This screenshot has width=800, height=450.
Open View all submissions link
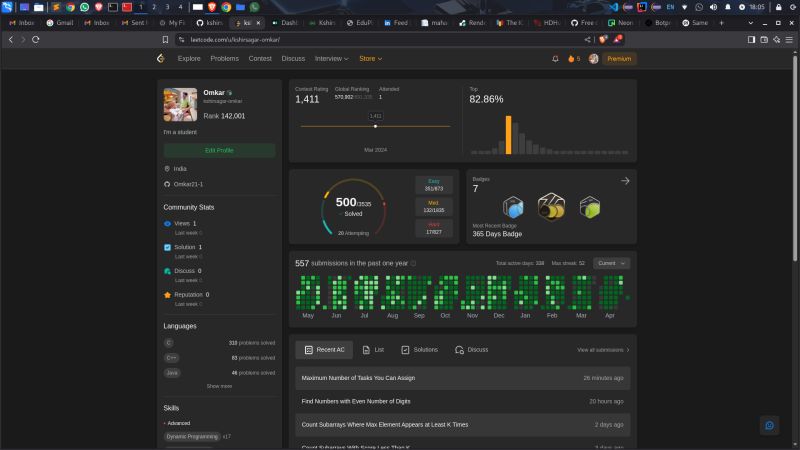coord(603,350)
